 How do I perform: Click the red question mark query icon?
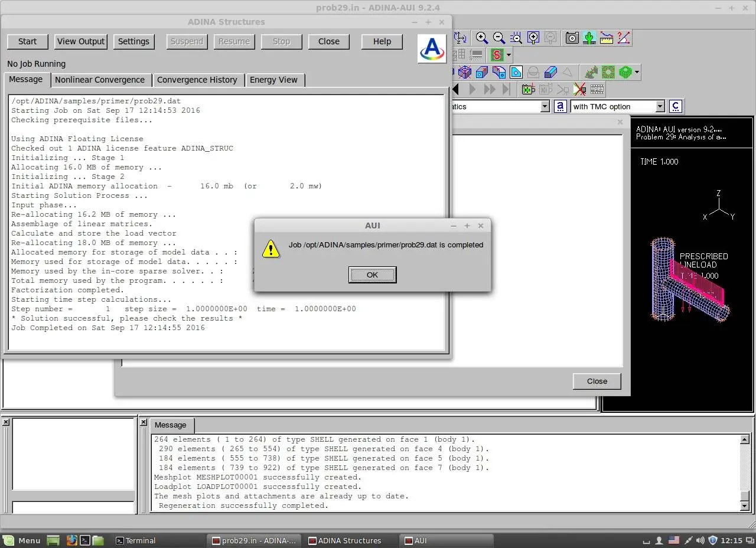pyautogui.click(x=624, y=38)
